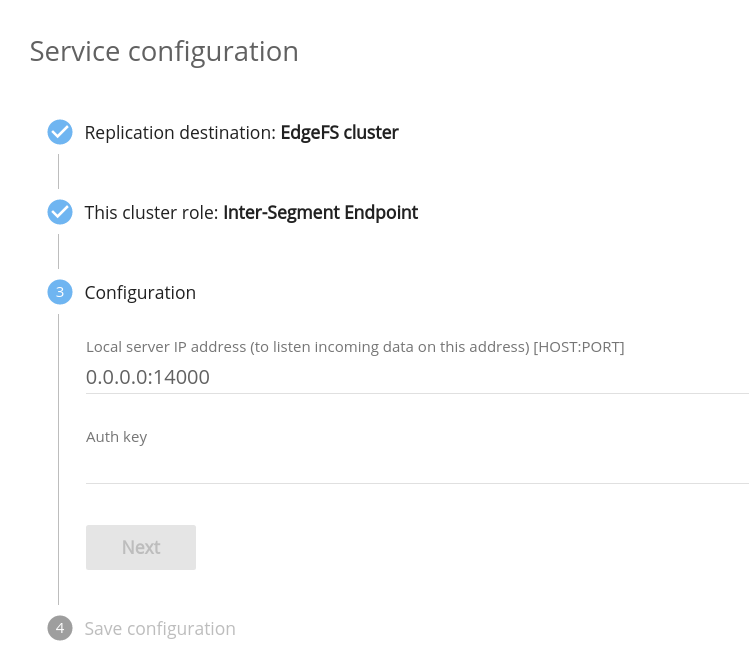Click the Replication destination checkmark icon

pyautogui.click(x=60, y=132)
